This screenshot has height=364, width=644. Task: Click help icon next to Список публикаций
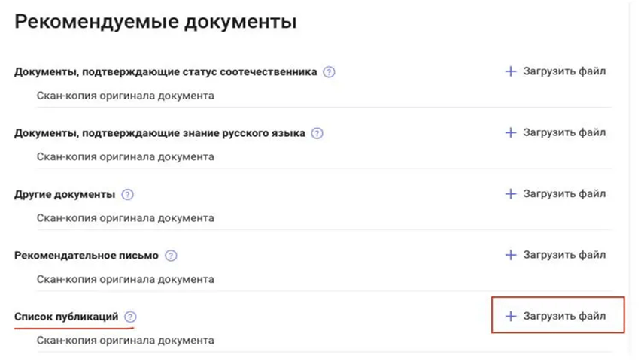(x=131, y=317)
